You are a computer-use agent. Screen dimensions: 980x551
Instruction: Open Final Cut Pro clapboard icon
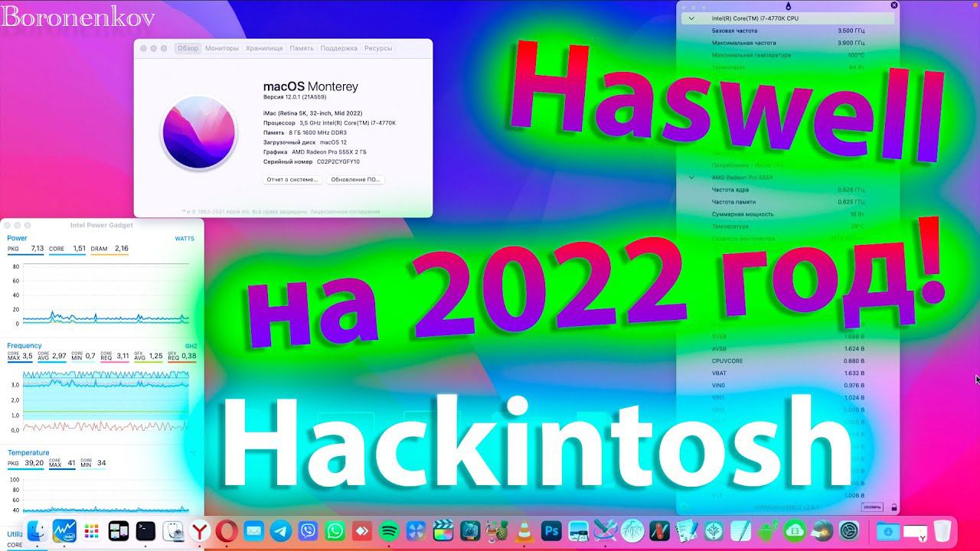443,531
